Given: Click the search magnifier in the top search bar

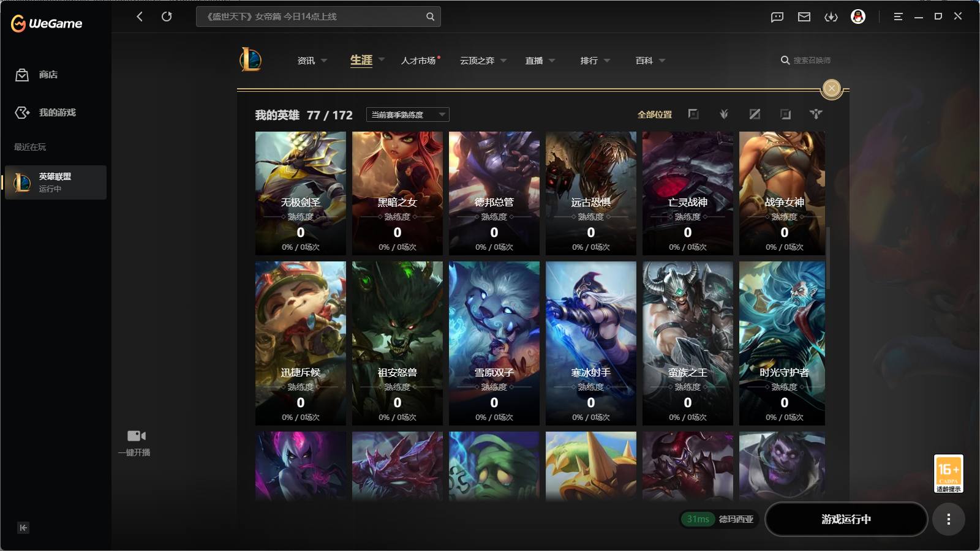Looking at the screenshot, I should click(x=430, y=17).
